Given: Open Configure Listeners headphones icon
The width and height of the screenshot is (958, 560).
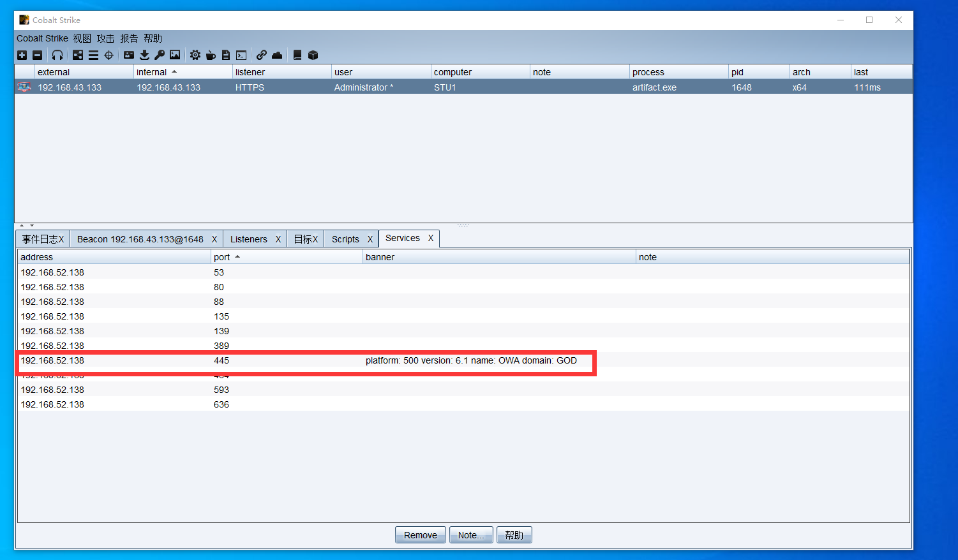Looking at the screenshot, I should [57, 55].
